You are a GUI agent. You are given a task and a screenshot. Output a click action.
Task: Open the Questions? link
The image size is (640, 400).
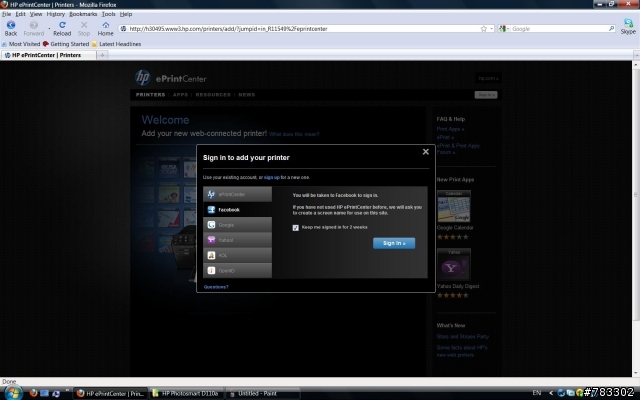pyautogui.click(x=216, y=287)
